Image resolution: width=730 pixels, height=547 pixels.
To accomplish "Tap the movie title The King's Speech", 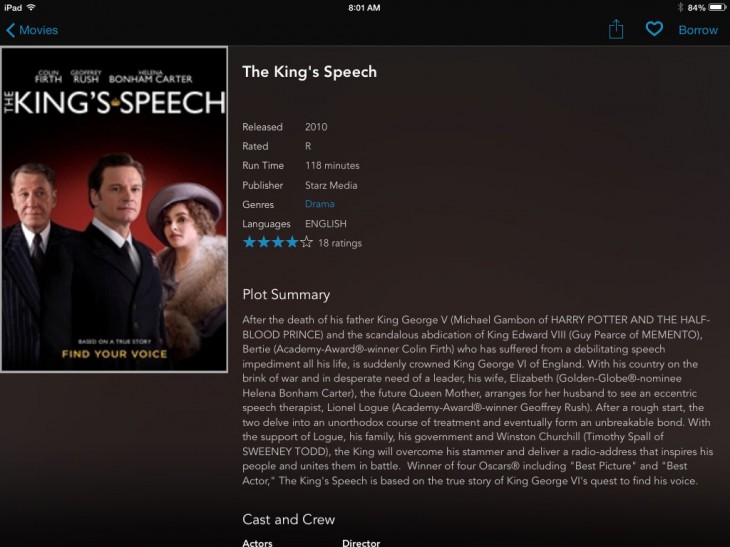I will pos(310,72).
